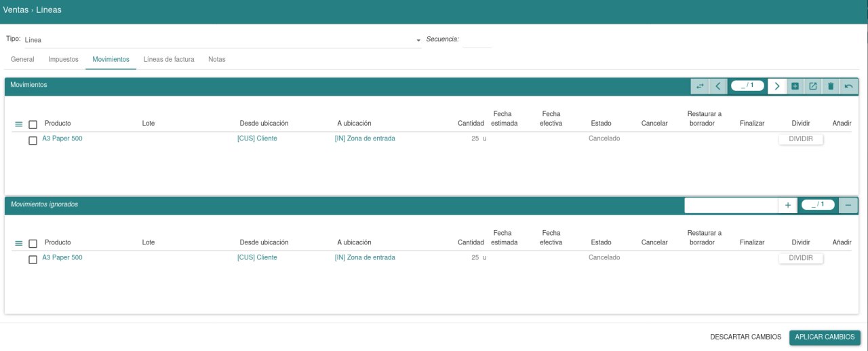Click the record counter in Movimientos ignorados

tap(818, 204)
